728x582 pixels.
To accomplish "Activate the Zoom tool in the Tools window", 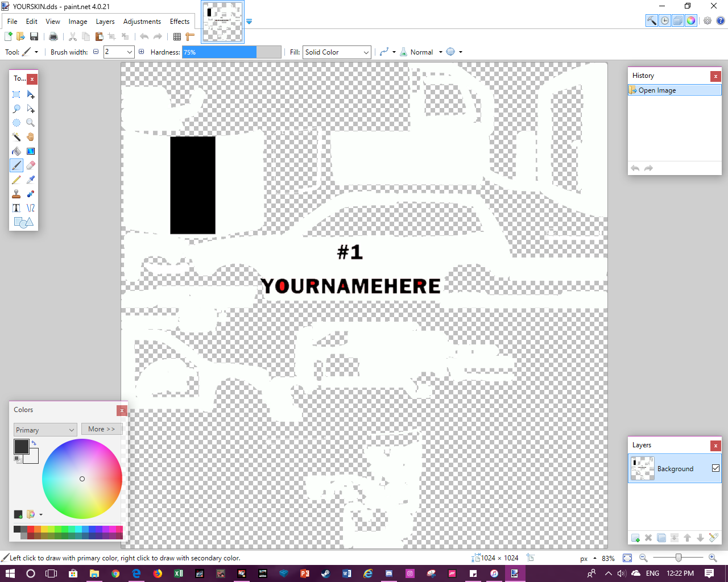I will [x=31, y=123].
